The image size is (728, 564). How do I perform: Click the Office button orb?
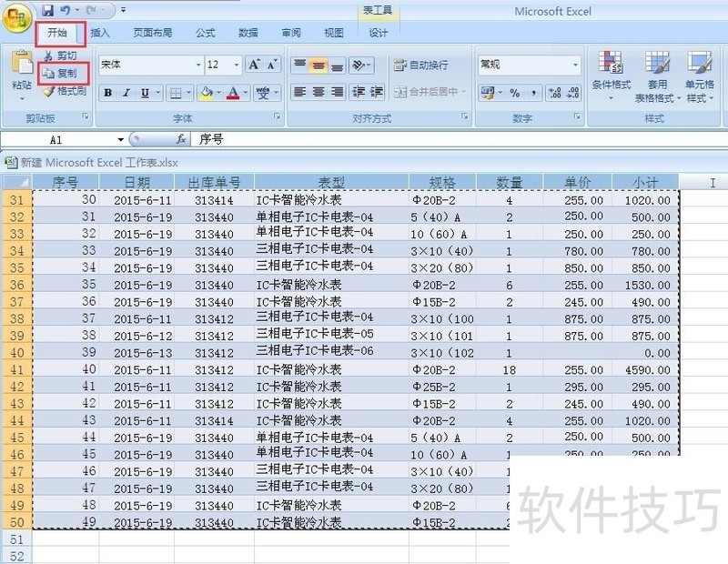point(17,17)
